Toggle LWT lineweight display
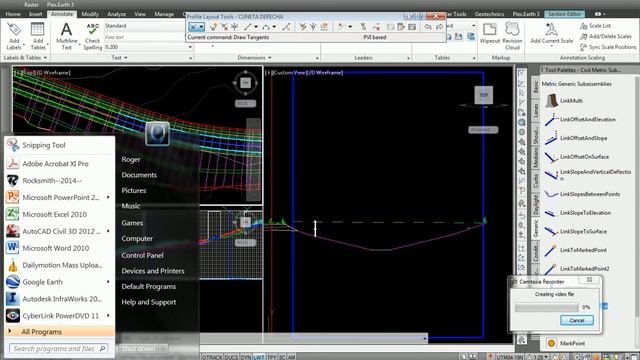This screenshot has height=360, width=640. point(259,357)
